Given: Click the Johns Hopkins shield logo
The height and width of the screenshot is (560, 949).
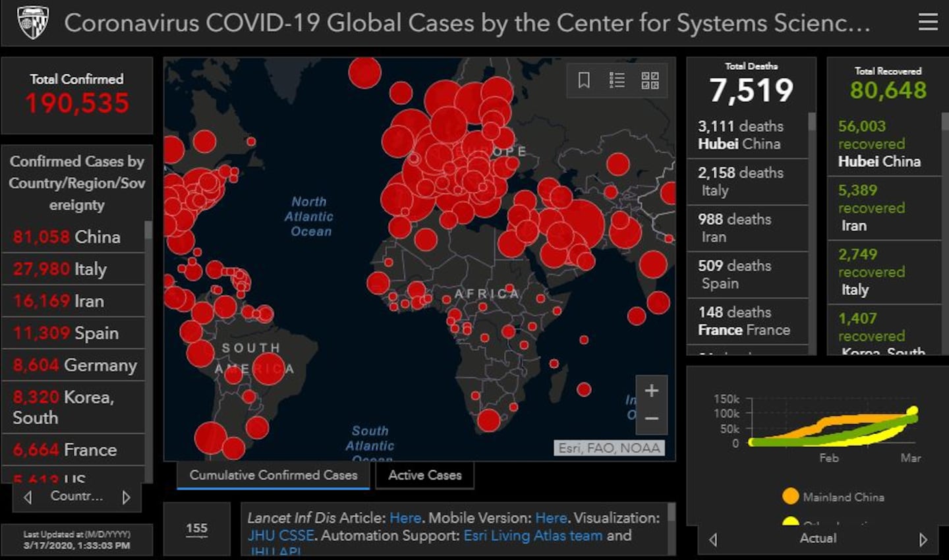Looking at the screenshot, I should (x=32, y=23).
